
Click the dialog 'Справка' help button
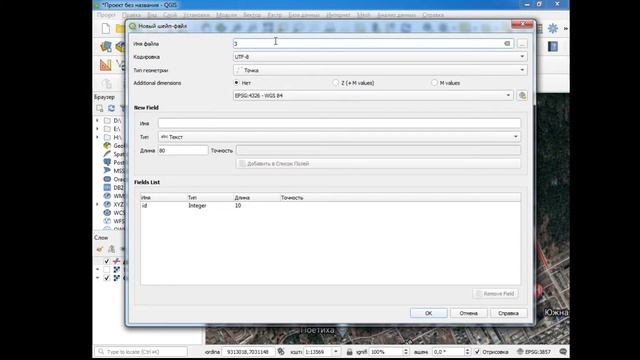pos(508,313)
